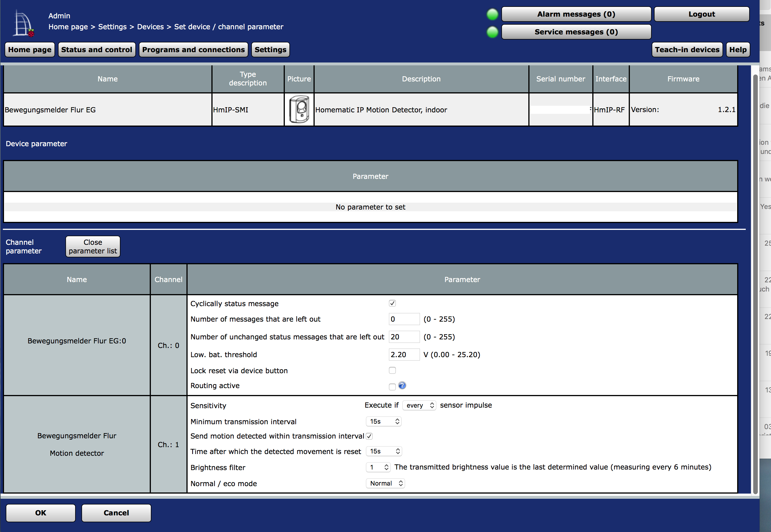Click the motion detector device picture
This screenshot has width=771, height=532.
click(299, 109)
